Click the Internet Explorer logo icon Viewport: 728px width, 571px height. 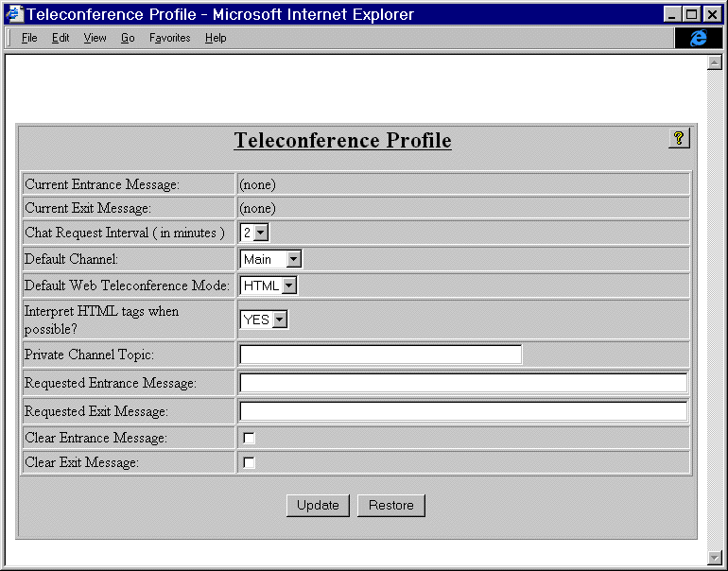(699, 38)
